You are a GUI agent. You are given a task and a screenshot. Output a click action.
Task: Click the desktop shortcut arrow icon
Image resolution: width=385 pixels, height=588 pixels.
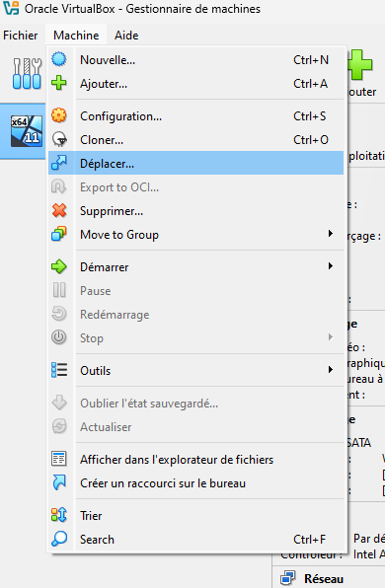click(x=59, y=482)
